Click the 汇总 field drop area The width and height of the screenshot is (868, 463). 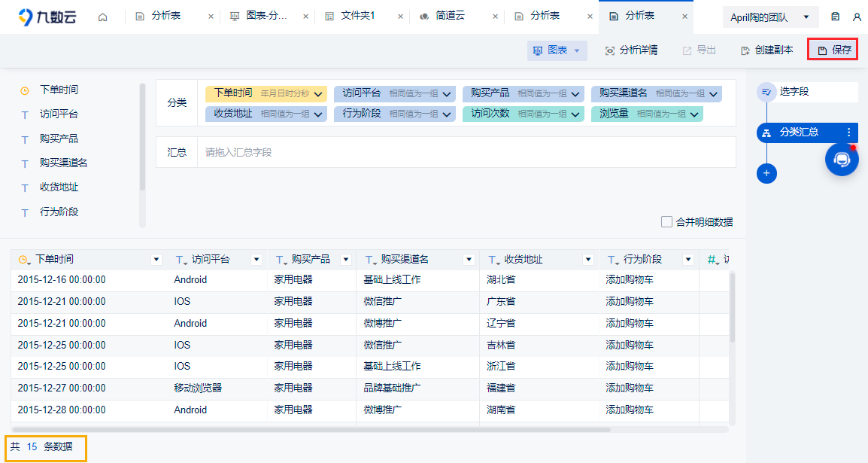pyautogui.click(x=466, y=152)
